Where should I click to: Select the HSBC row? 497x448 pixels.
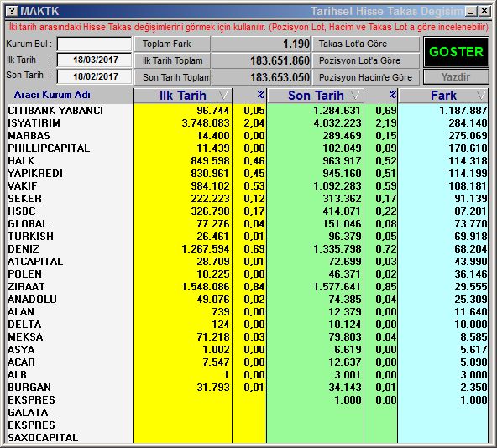coord(248,211)
